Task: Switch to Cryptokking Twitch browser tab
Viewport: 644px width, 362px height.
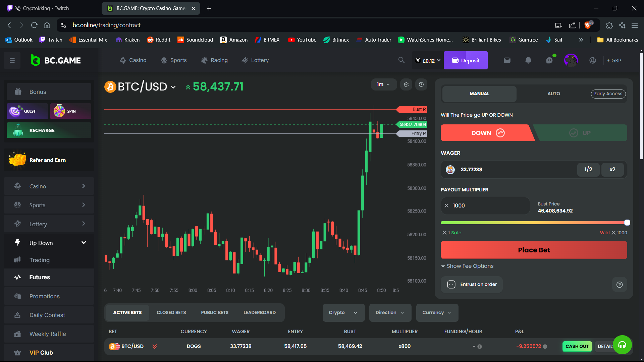Action: (x=50, y=8)
